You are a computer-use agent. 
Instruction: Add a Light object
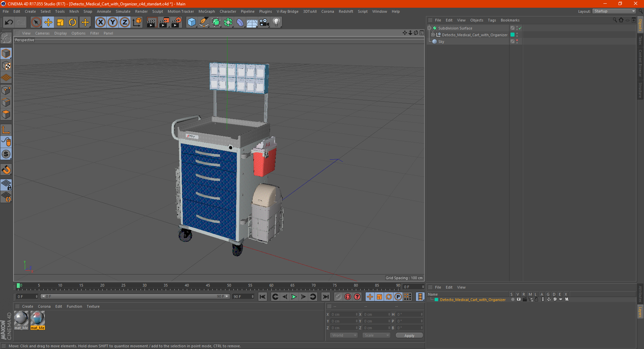tap(276, 22)
